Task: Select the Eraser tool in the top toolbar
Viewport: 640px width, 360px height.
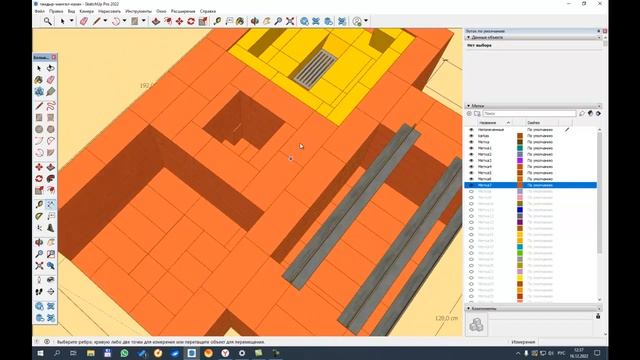Action: coord(84,21)
